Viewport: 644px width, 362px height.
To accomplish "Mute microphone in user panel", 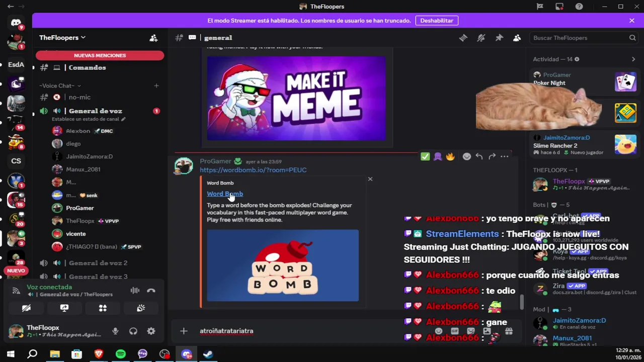I will [115, 331].
